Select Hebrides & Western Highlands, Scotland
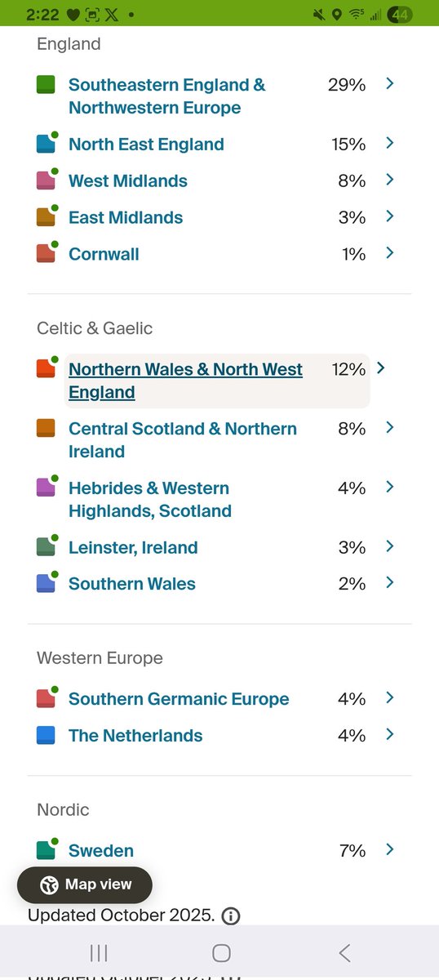This screenshot has width=439, height=980. click(x=150, y=500)
